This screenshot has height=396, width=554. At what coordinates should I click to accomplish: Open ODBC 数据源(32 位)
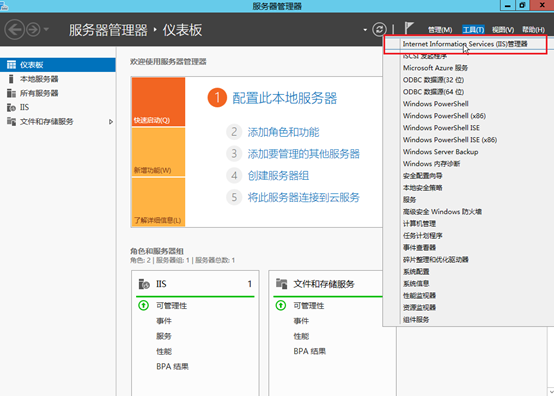point(433,80)
